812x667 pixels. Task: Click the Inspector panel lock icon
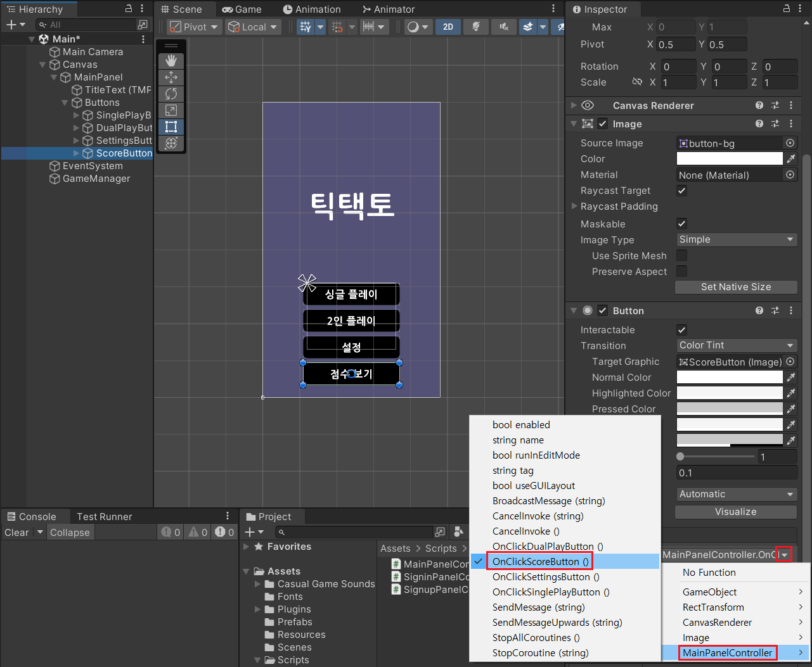(787, 9)
